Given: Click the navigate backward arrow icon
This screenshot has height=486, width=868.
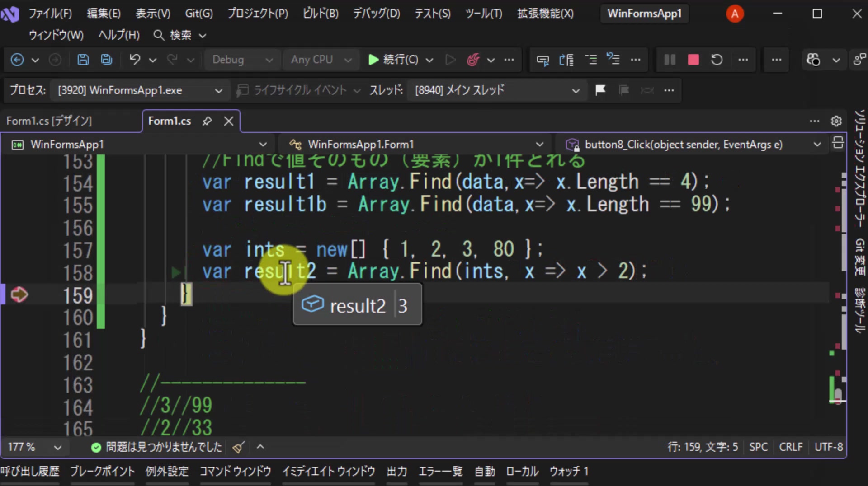Looking at the screenshot, I should [17, 60].
